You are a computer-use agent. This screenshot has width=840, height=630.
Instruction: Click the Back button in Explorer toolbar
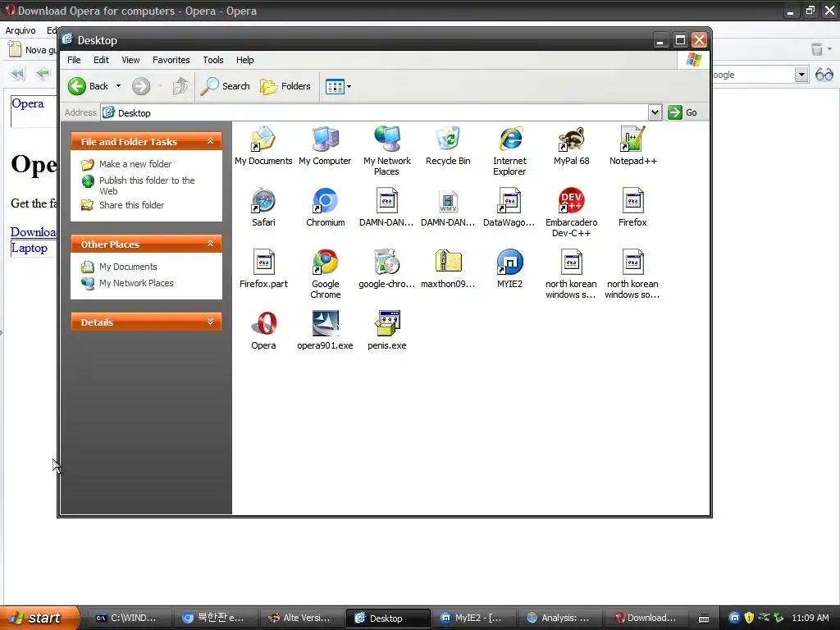tap(88, 86)
